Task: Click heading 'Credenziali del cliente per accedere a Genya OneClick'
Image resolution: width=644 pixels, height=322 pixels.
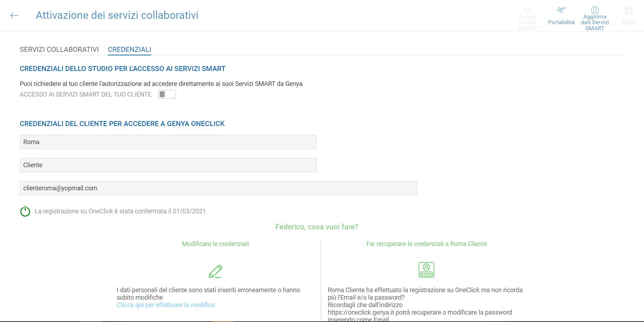Action: (122, 124)
